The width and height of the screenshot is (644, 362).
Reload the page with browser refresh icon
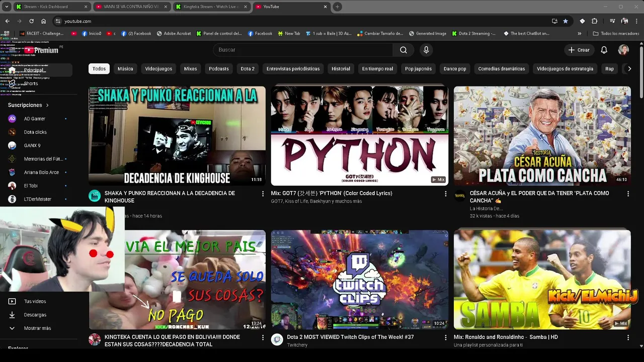31,21
